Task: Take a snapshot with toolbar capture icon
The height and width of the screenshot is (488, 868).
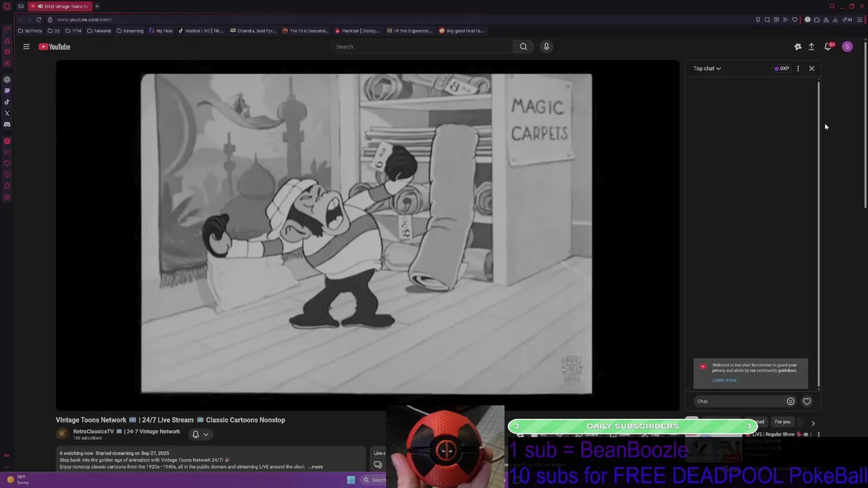Action: (767, 20)
